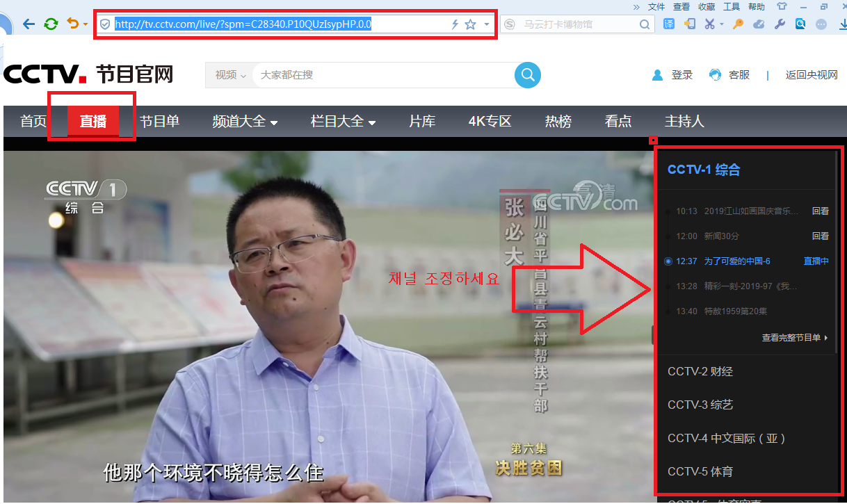Open the screenshot tool dropdown arrow
This screenshot has height=504, width=847.
721,25
